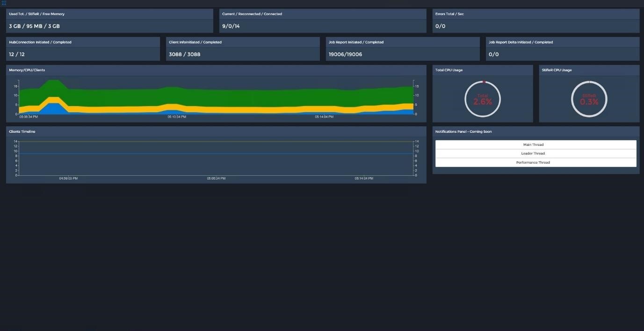The height and width of the screenshot is (331, 644).
Task: Click the Clients Timeline chart title
Action: [22, 131]
